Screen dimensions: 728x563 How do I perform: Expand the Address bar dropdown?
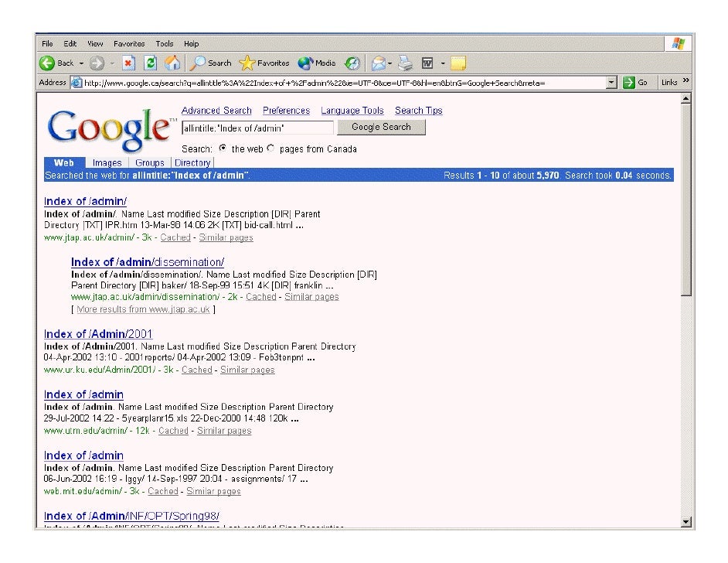point(611,83)
